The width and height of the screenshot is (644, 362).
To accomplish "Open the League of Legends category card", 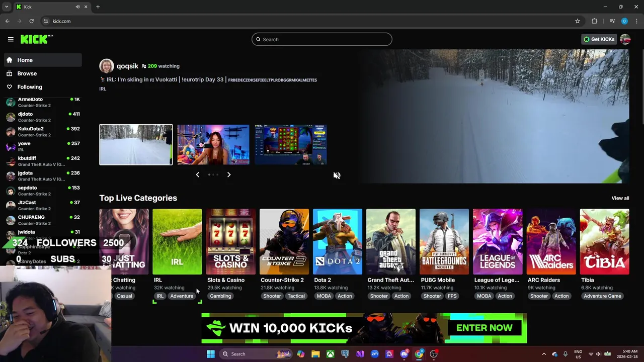I will click(498, 242).
